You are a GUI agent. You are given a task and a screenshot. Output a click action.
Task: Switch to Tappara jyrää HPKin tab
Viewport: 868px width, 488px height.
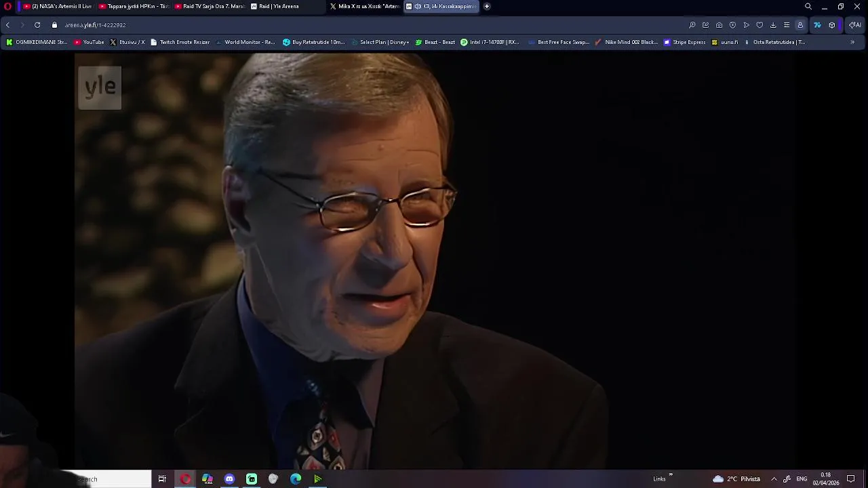pos(134,6)
